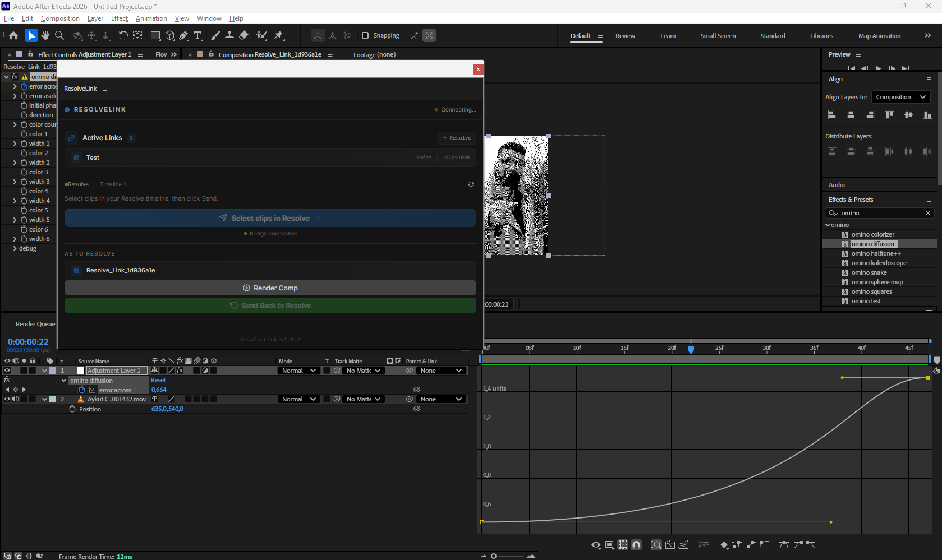Expand the debug property group
Viewport: 942px width, 560px height.
15,248
